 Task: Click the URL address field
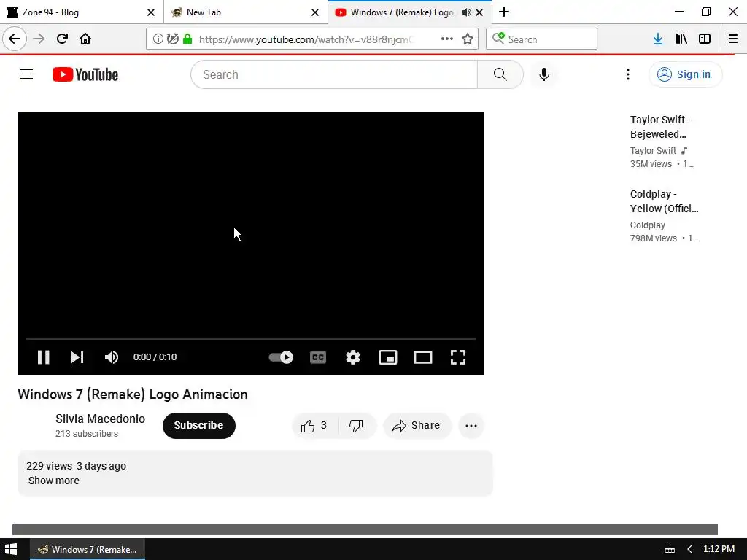[305, 39]
